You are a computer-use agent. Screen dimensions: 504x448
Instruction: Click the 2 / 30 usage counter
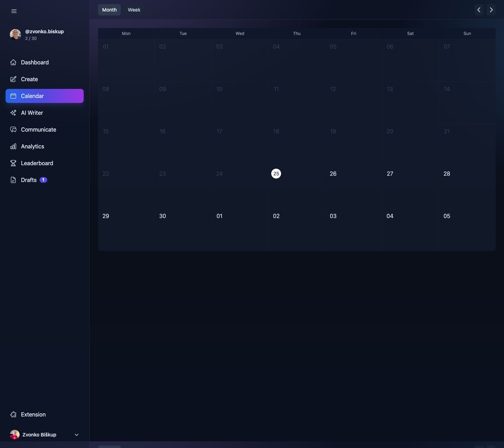click(x=31, y=38)
